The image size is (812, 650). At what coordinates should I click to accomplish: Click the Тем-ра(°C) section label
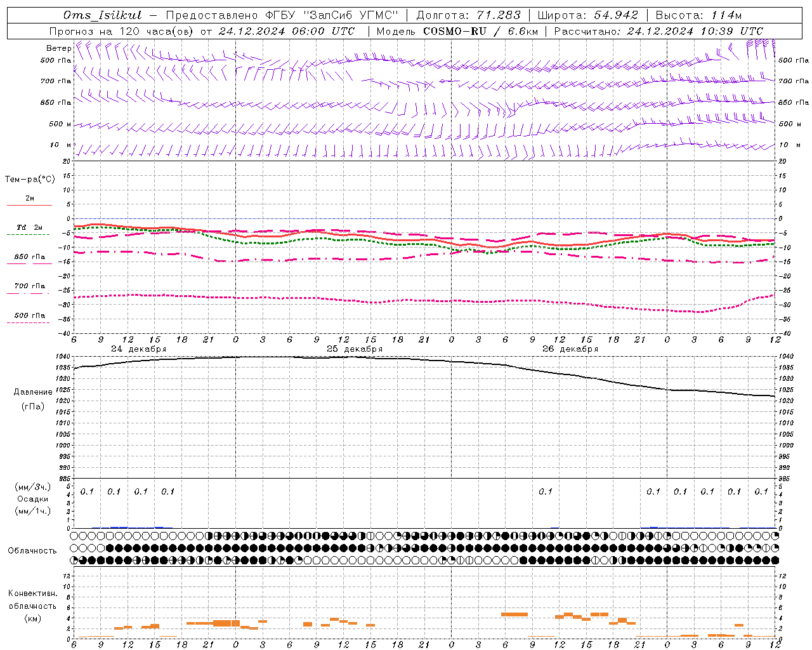[x=30, y=180]
